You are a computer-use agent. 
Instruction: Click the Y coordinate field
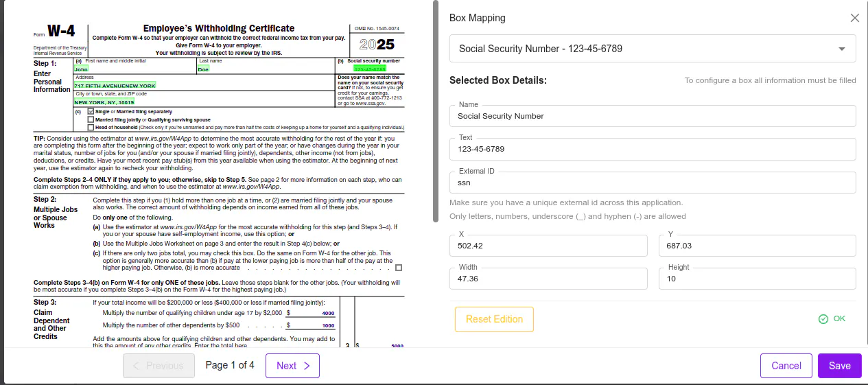(758, 246)
